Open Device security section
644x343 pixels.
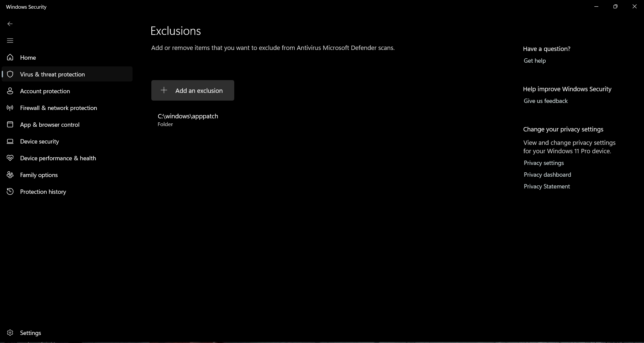[x=67, y=141]
